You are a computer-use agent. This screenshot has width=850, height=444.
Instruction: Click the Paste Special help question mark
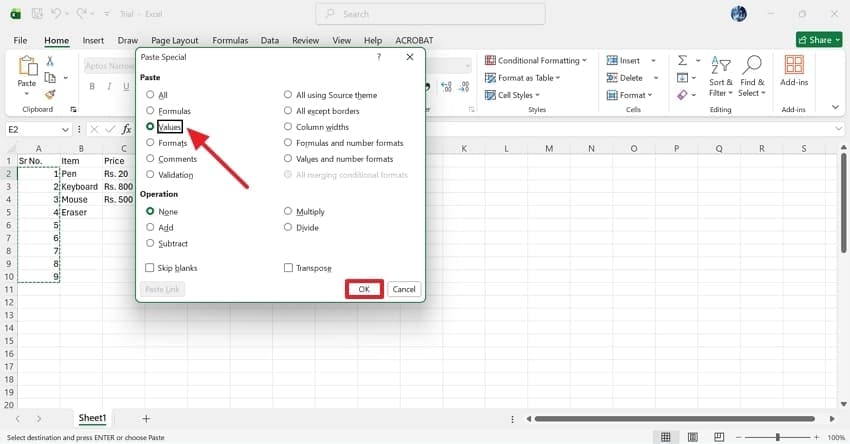click(379, 57)
